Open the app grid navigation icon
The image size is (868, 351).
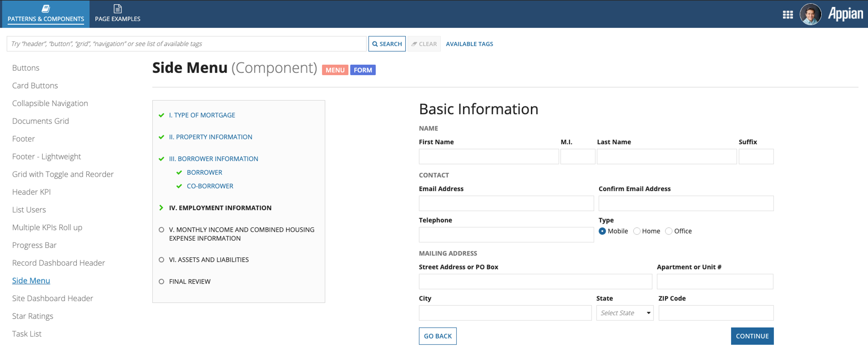(x=788, y=14)
